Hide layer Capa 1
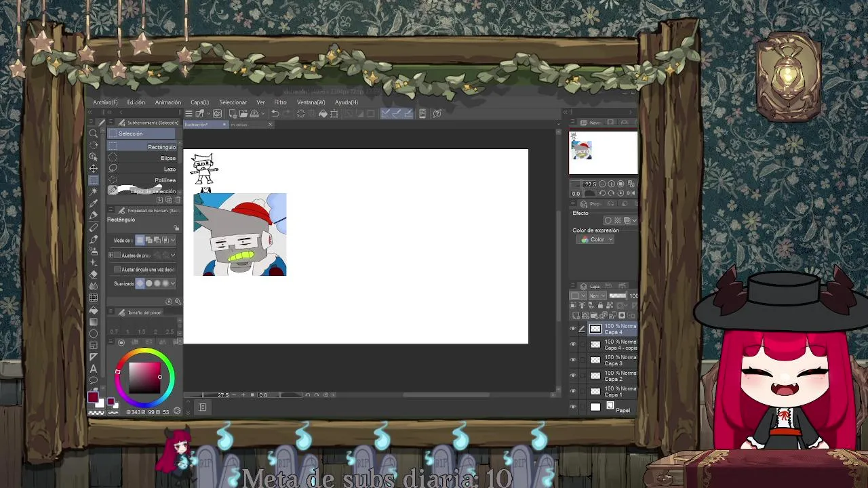Screen dimensions: 868x488 (x=573, y=392)
